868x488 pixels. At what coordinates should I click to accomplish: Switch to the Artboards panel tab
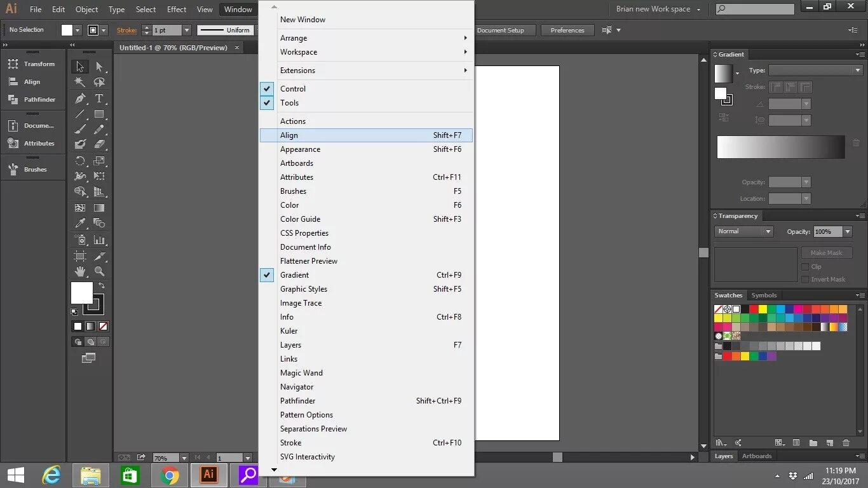pyautogui.click(x=757, y=456)
